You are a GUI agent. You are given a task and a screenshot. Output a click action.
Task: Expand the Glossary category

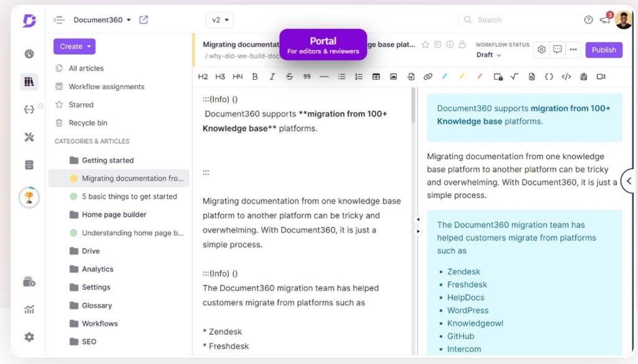(x=91, y=306)
